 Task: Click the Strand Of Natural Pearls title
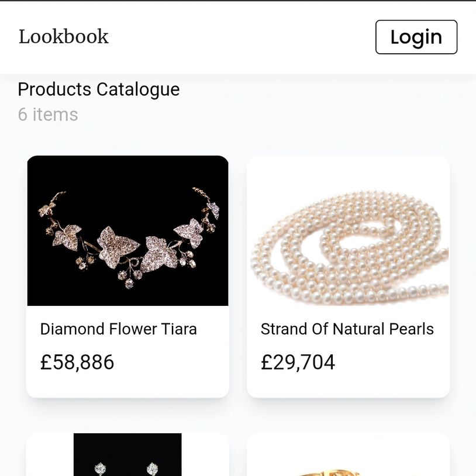pos(347,329)
